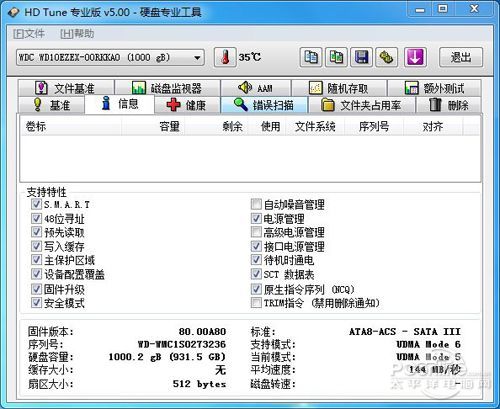Screen dimensions: 500x409
Task: Click the purple down-arrow minimize-to-tray icon
Action: point(415,57)
